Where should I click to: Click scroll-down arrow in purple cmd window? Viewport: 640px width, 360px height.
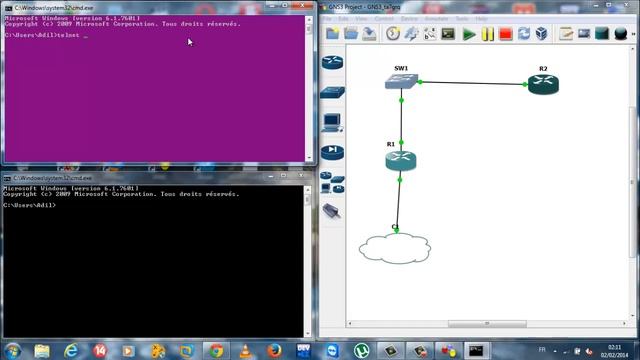(309, 158)
